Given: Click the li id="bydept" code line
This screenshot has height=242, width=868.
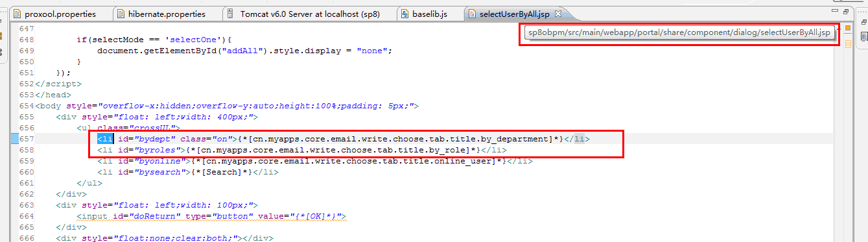Looking at the screenshot, I should (344, 139).
